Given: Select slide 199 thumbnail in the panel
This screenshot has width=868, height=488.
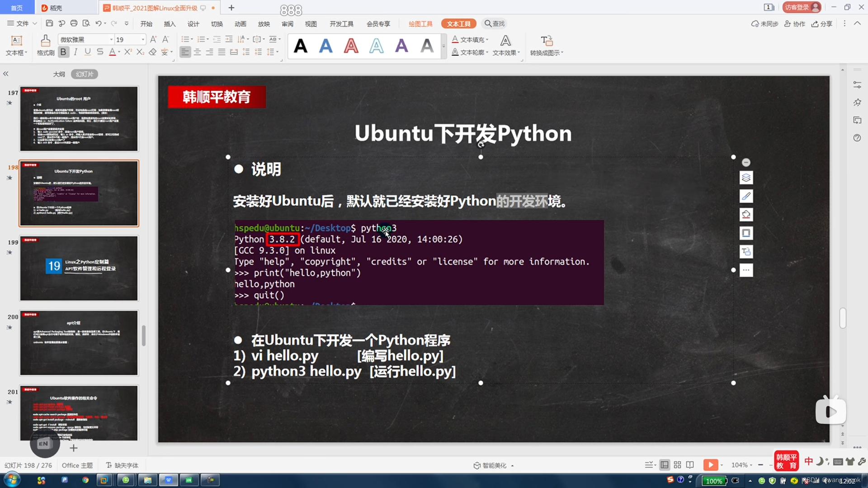Looking at the screenshot, I should click(x=79, y=268).
